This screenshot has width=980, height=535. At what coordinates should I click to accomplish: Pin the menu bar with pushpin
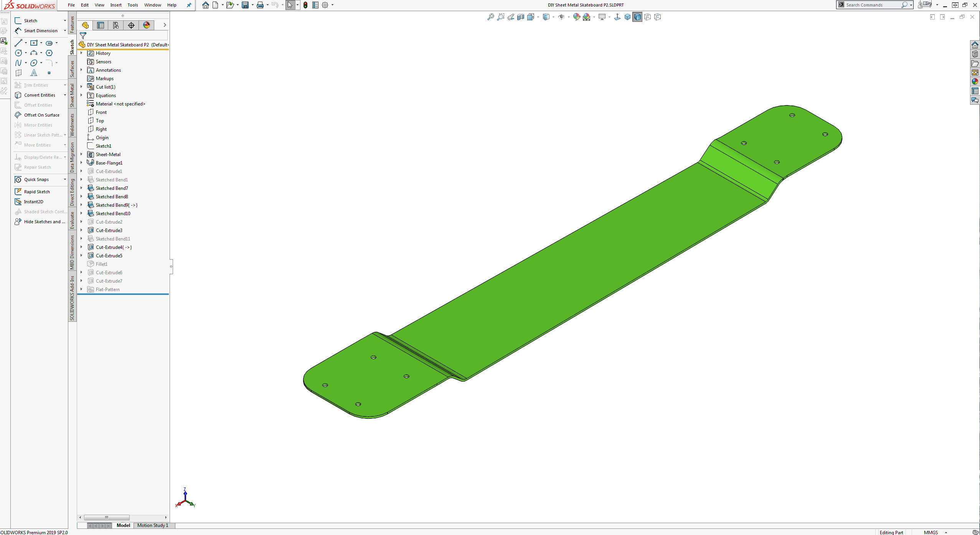(x=189, y=5)
